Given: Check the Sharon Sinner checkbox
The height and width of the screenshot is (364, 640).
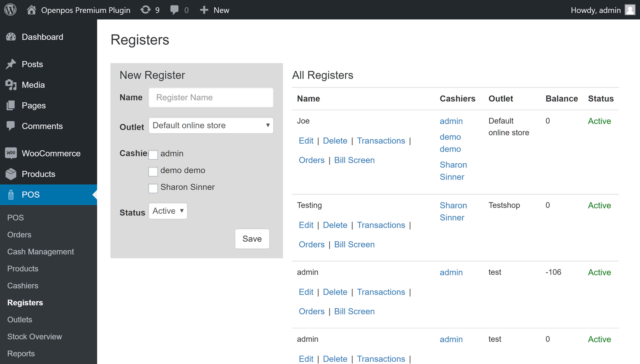Looking at the screenshot, I should tap(153, 188).
